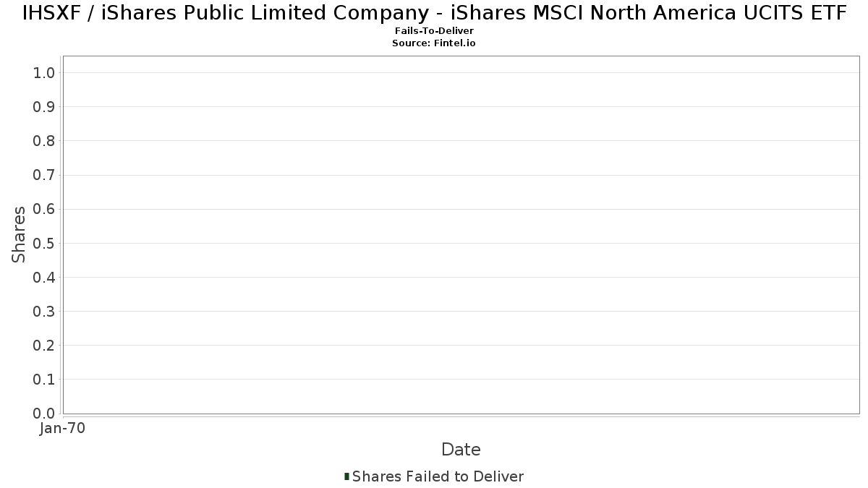Select the Fails-To-Deliver subtitle

pos(434,31)
